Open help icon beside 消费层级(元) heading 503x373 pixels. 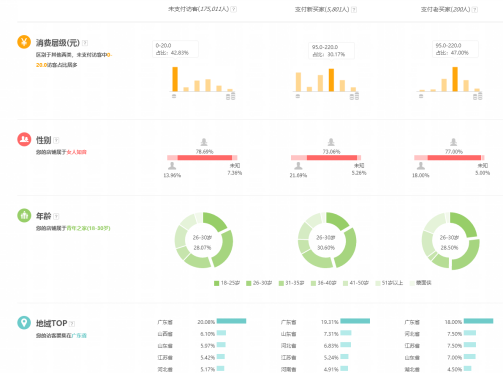85,43
